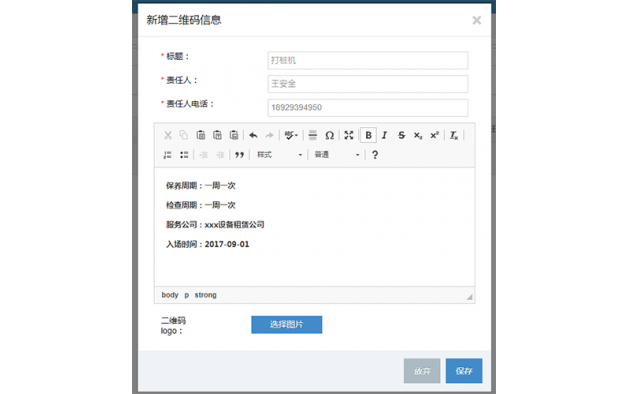
Task: Click the Paste icon in editor toolbar
Action: pos(200,135)
